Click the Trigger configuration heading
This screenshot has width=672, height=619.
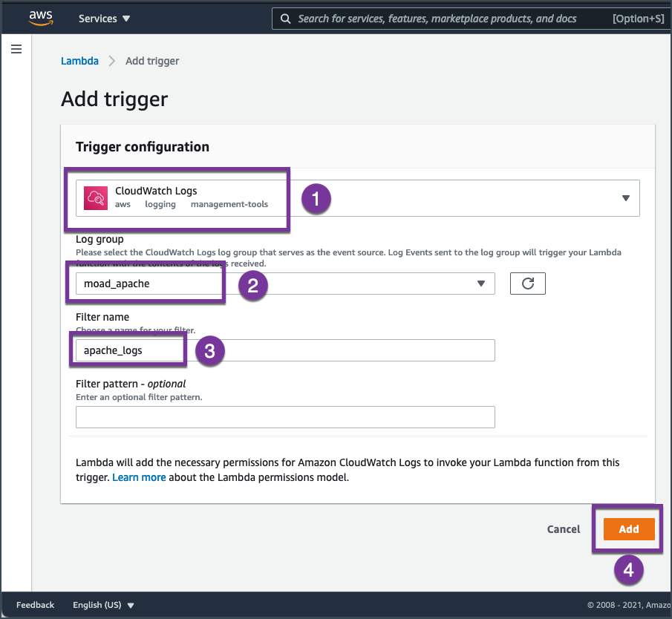[x=143, y=147]
